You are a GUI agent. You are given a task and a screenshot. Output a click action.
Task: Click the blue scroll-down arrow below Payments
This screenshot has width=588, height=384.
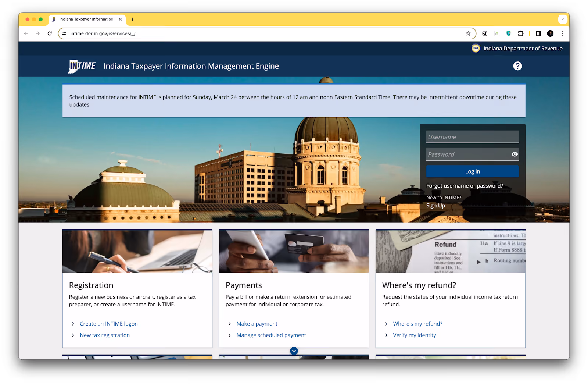click(294, 351)
